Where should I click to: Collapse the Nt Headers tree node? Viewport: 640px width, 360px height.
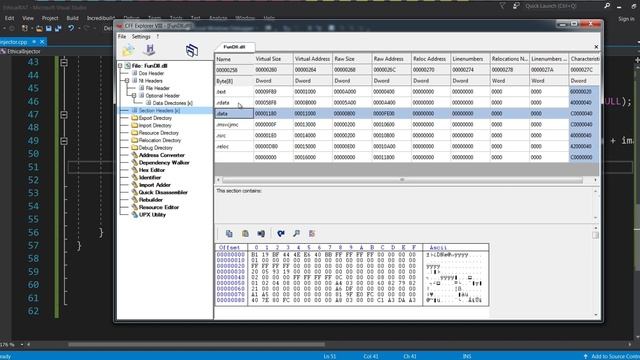[127, 81]
